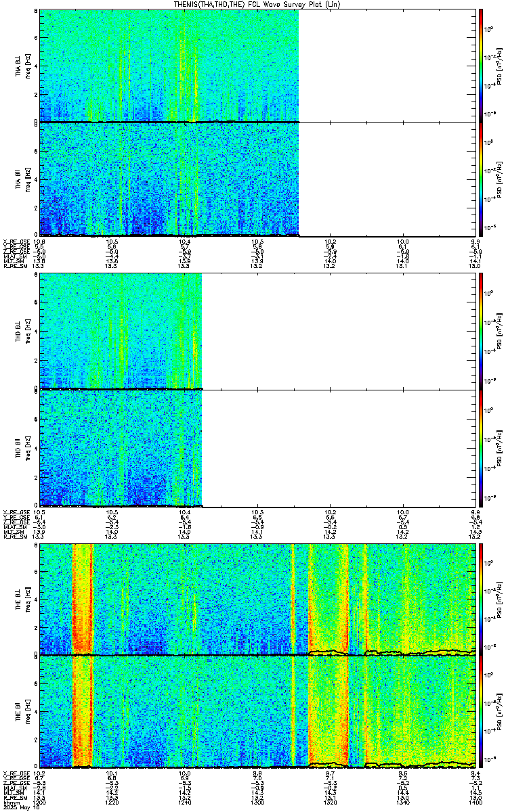
Task: Click the 'THD B⊥ freq [Hz]' axis label
Action: tap(24, 331)
